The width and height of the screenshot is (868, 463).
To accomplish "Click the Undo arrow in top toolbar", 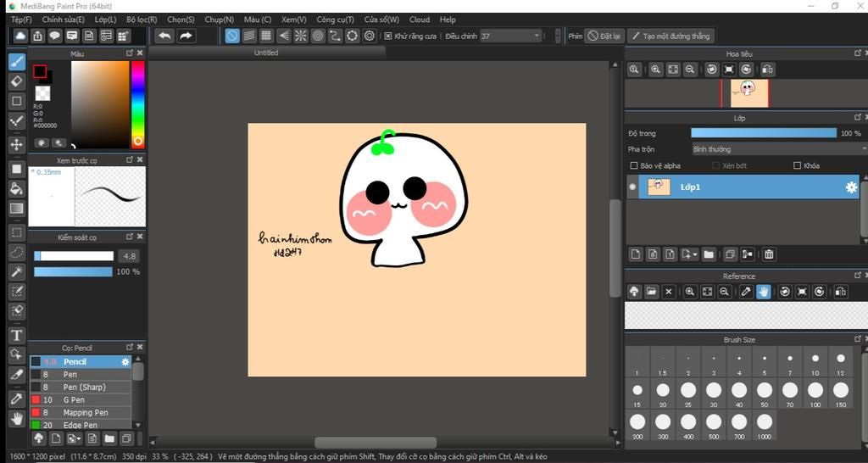I will tap(164, 36).
